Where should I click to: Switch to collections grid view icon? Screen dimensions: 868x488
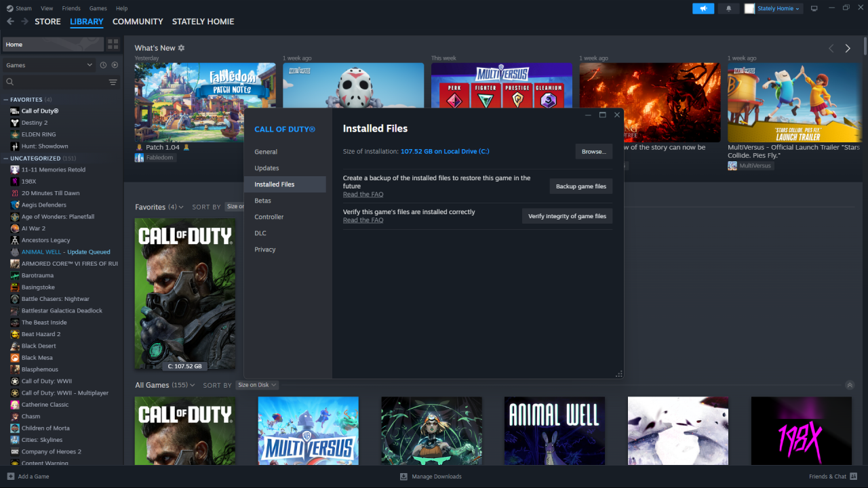click(113, 44)
